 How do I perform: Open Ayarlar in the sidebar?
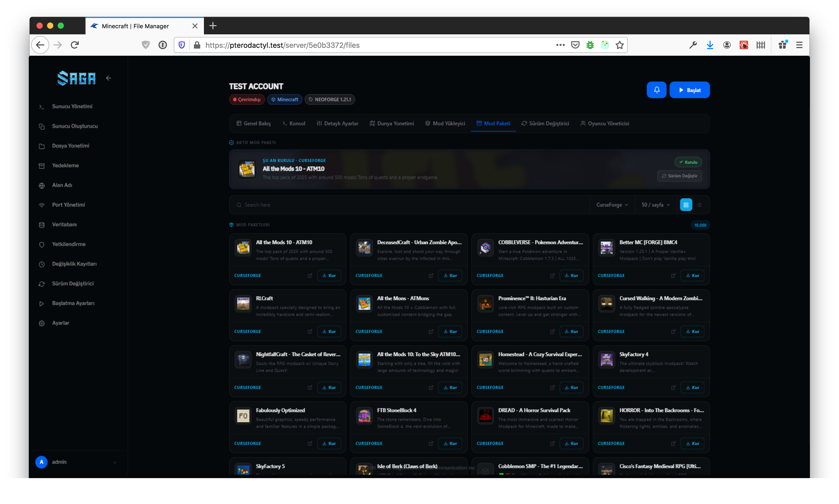tap(60, 323)
